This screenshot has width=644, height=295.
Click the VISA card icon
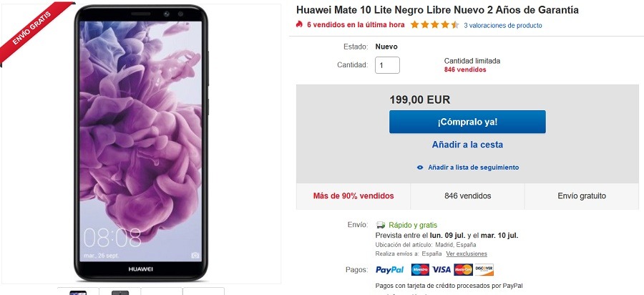pyautogui.click(x=441, y=270)
